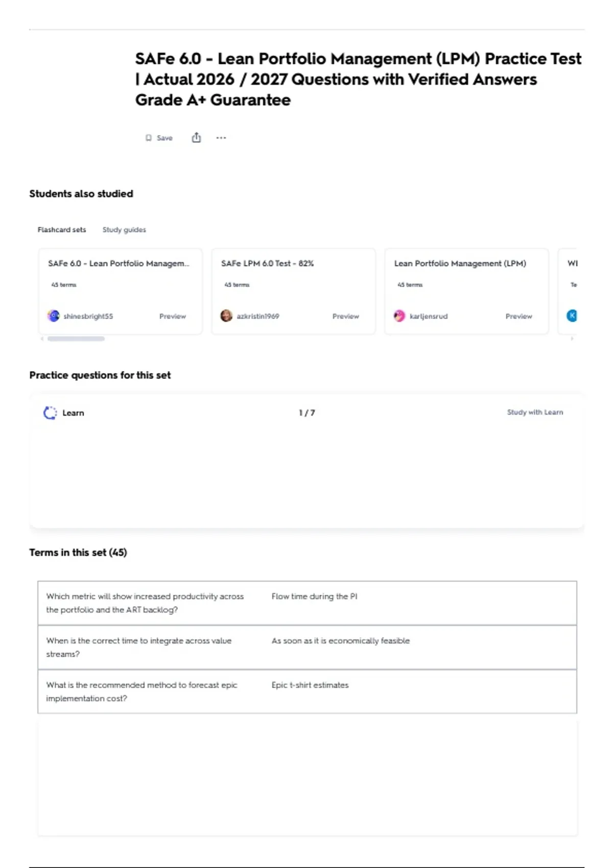Switch to the Flashcard sets tab
The image size is (613, 868).
tap(62, 230)
